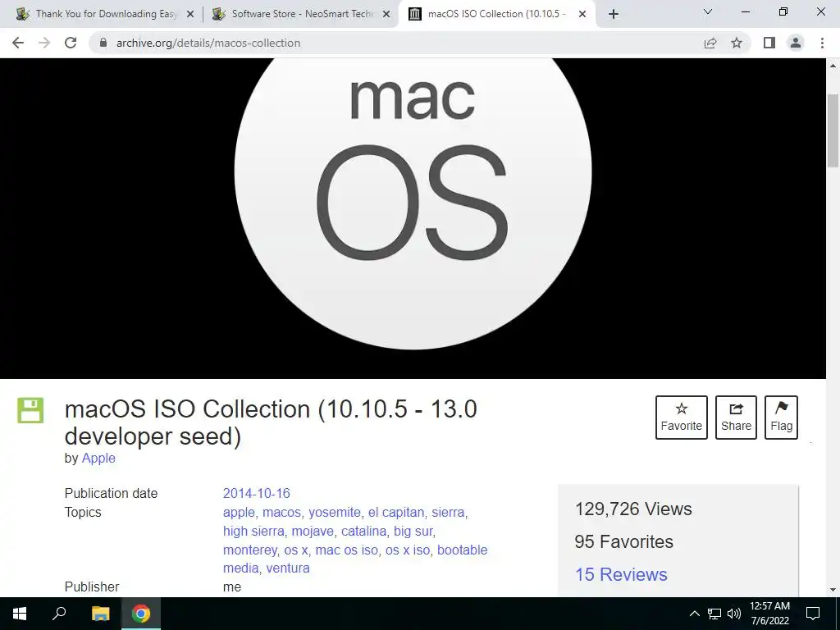Share this archive item

736,418
